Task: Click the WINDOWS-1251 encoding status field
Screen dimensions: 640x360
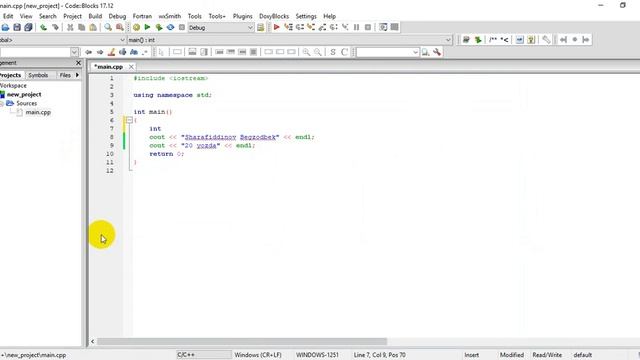Action: [317, 355]
